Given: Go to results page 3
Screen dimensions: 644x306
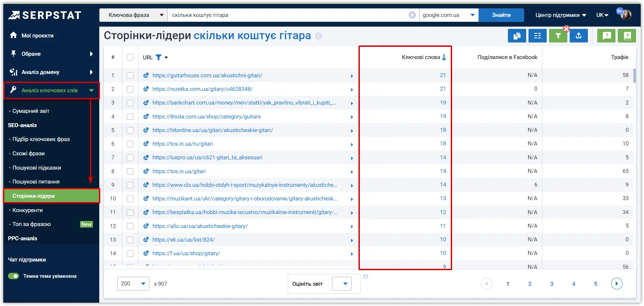Looking at the screenshot, I should pyautogui.click(x=552, y=284).
